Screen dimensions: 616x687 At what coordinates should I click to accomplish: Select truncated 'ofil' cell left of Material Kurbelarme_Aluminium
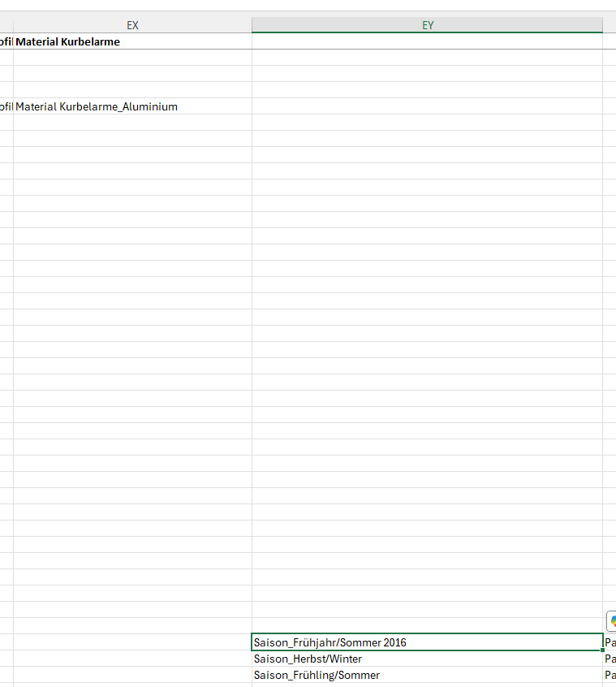6,106
